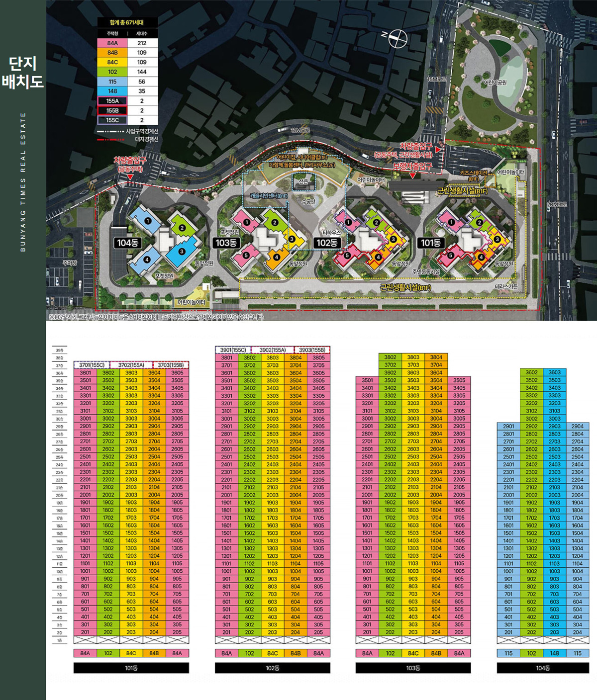Select the blue 148 legend swatch
Viewport: 597px width, 700px height.
click(x=112, y=91)
